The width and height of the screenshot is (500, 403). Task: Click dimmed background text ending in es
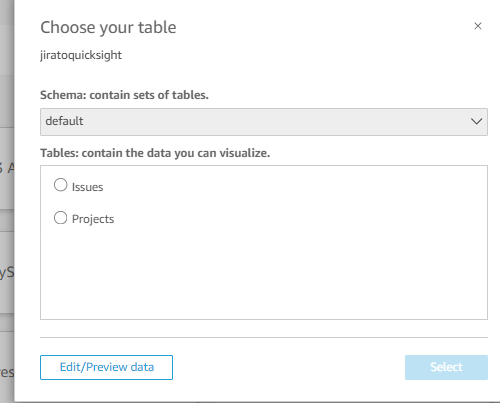pos(7,372)
